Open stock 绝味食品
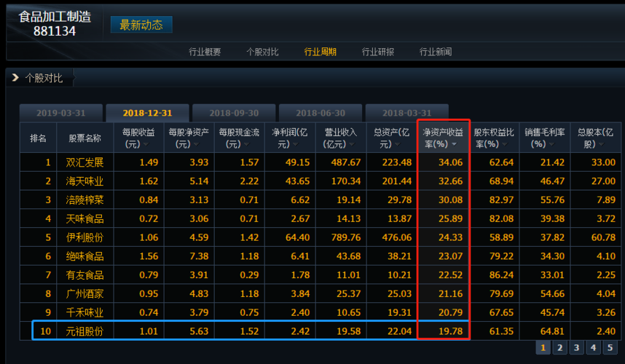The height and width of the screenshot is (364, 625). [84, 256]
